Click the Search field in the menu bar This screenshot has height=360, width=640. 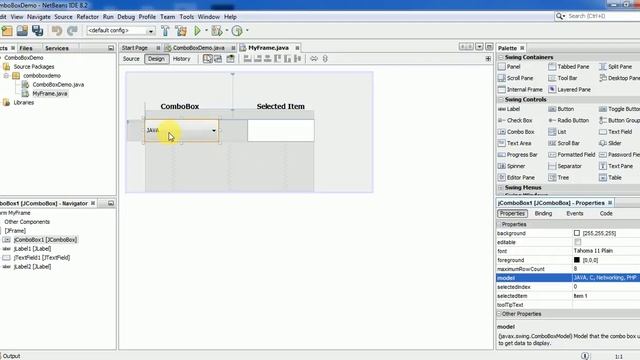coord(603,16)
